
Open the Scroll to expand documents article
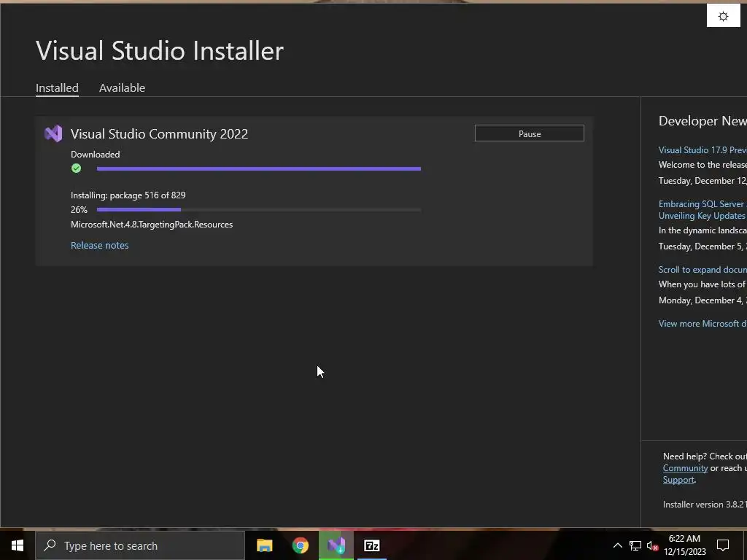[x=703, y=270]
